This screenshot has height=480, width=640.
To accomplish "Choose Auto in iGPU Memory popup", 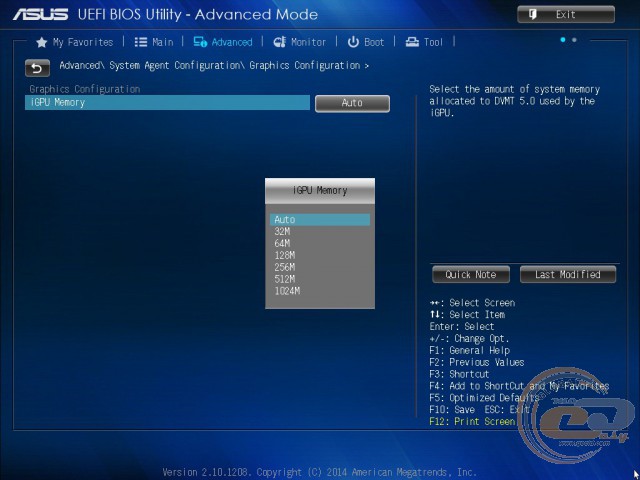I will (x=320, y=220).
